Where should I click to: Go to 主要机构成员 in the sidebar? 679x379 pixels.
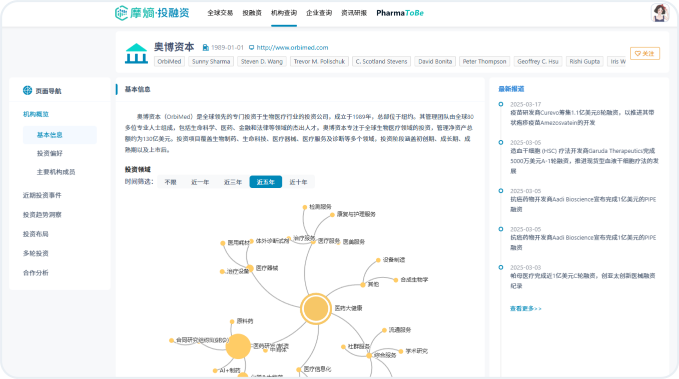tap(56, 172)
